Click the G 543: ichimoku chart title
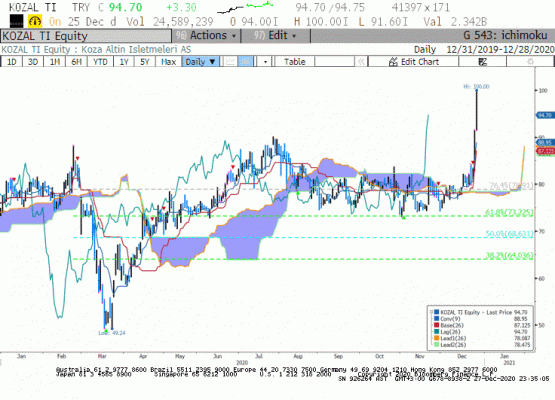 pos(505,35)
